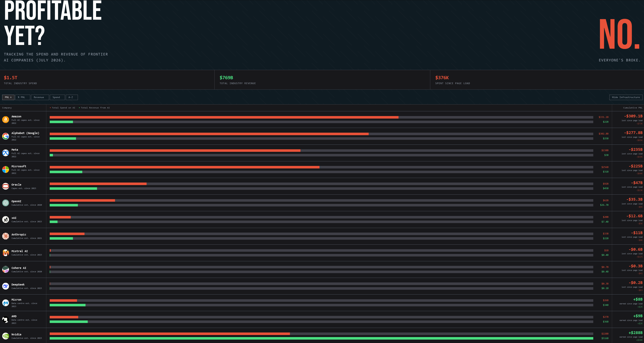This screenshot has width=644, height=343.
Task: Click Amazon's red spend bar
Action: point(224,117)
